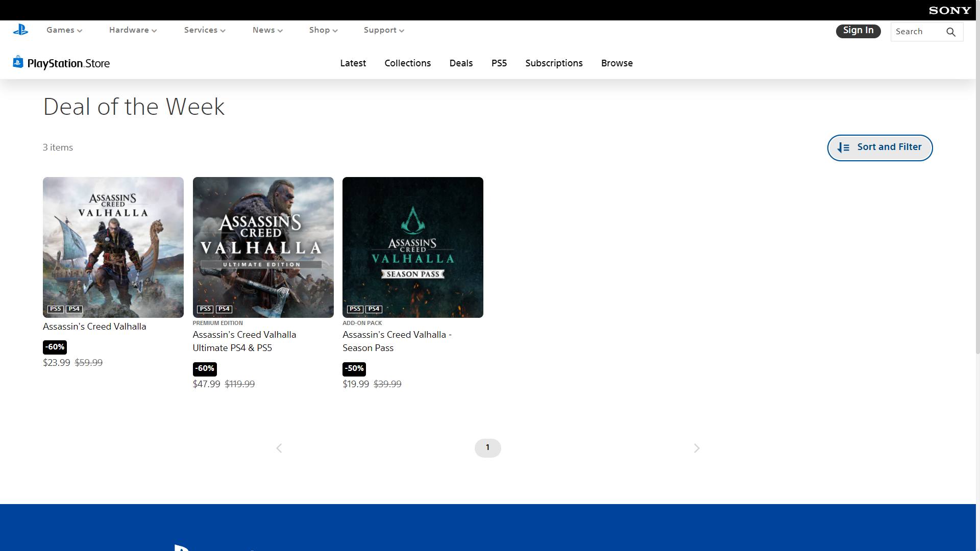Click the search magnifier icon
The image size is (980, 551).
pyautogui.click(x=950, y=32)
